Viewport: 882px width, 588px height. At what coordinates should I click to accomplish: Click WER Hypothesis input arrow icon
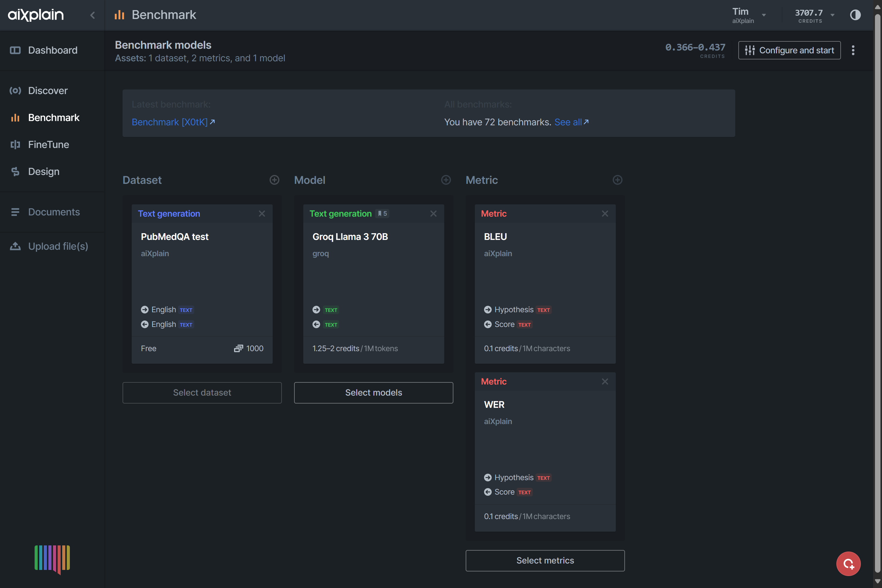click(x=488, y=477)
